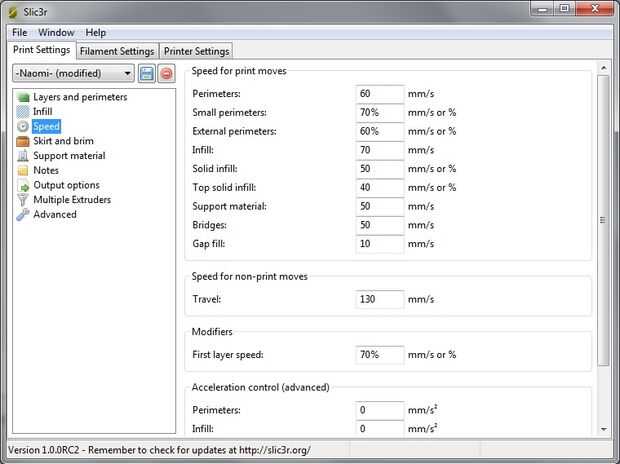Viewport: 620px width, 464px height.
Task: Click the acceleration Infill field
Action: click(380, 428)
